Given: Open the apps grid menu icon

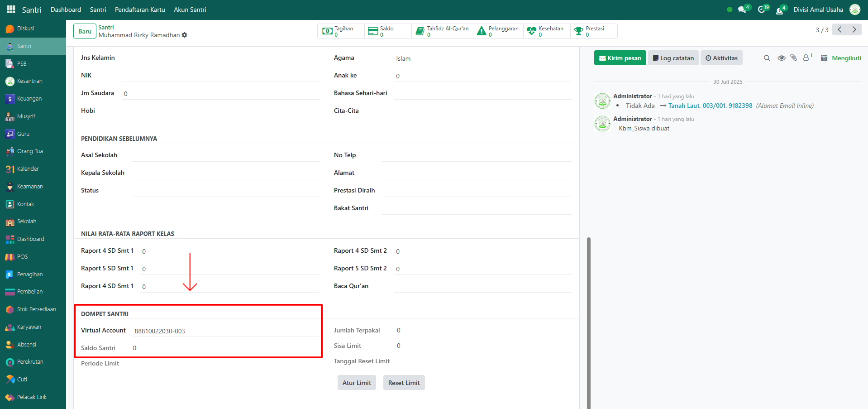Looking at the screenshot, I should coord(11,10).
